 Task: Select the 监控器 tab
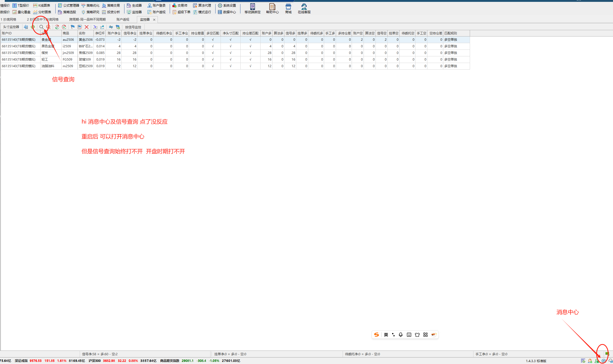145,19
